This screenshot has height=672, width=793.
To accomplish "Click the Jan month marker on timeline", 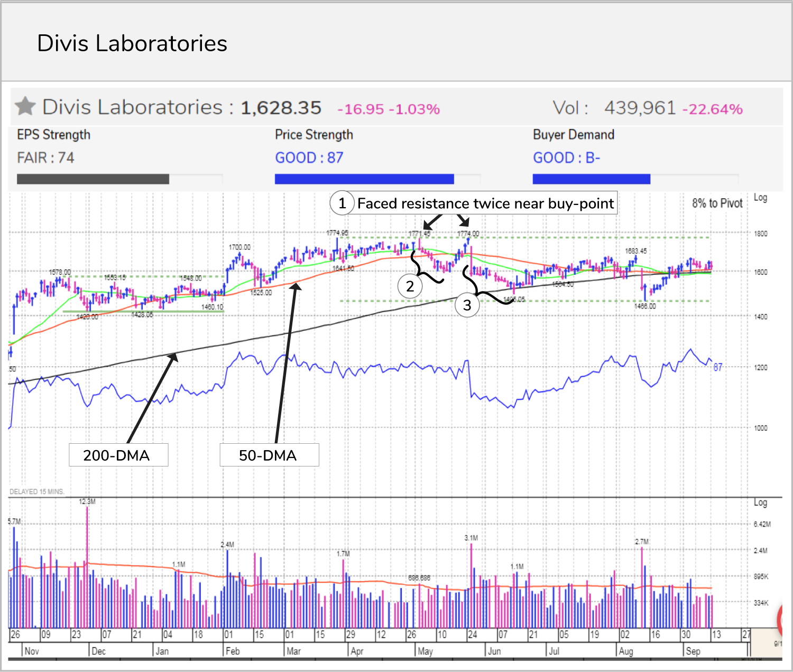I will click(162, 651).
